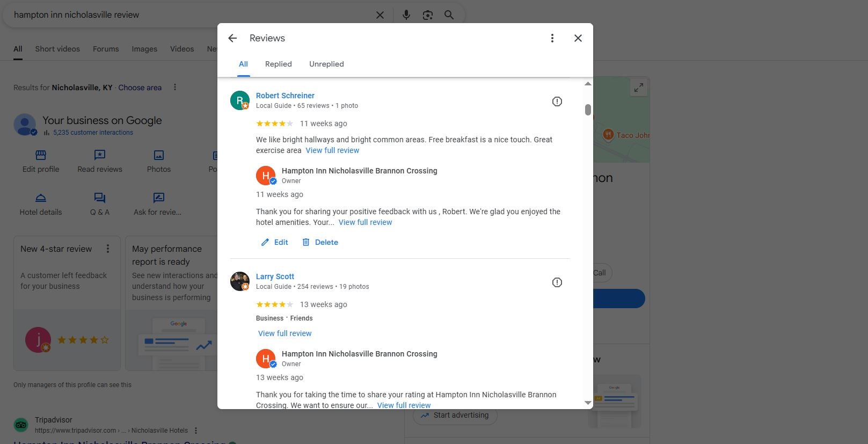Open the Reviews dialog three-dot menu
The width and height of the screenshot is (868, 444).
pos(552,38)
